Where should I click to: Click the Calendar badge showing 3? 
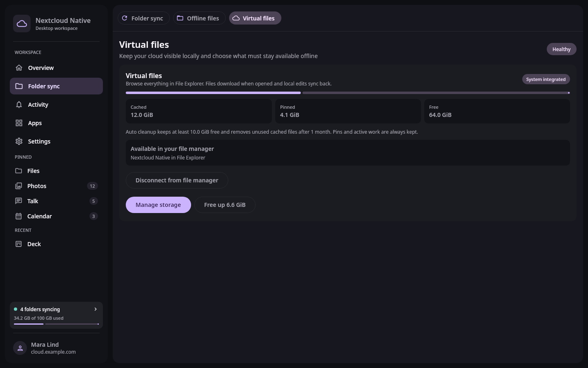point(94,216)
